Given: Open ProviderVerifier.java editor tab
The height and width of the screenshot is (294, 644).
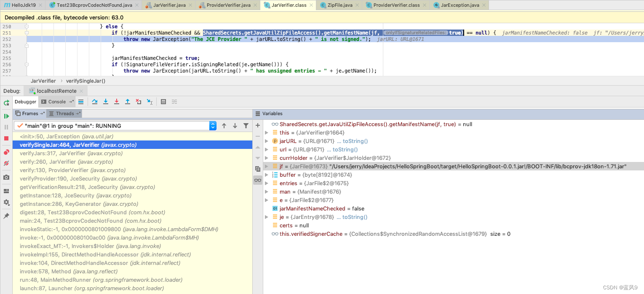Looking at the screenshot, I should [x=228, y=5].
